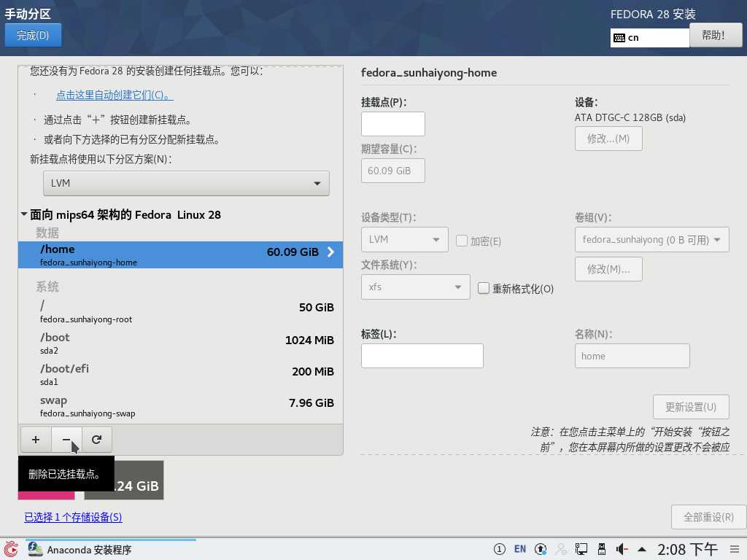Select the /boot/efi 200 MiB mount point
This screenshot has width=747, height=560.
(181, 374)
